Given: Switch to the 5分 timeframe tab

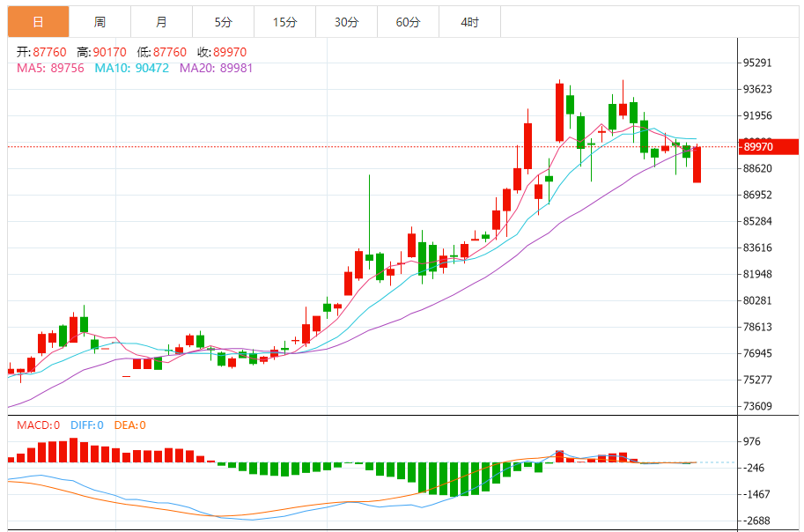Looking at the screenshot, I should tap(223, 22).
